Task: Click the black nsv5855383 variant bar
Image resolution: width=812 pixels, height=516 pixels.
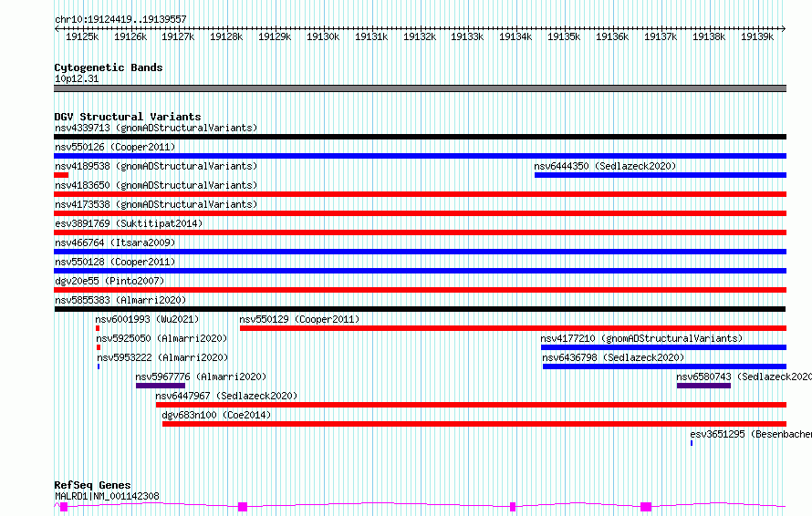Action: [x=420, y=309]
